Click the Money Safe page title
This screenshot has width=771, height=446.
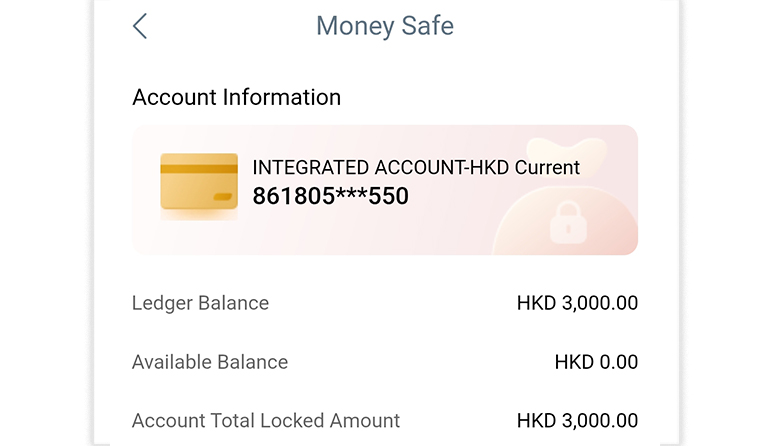click(x=385, y=26)
